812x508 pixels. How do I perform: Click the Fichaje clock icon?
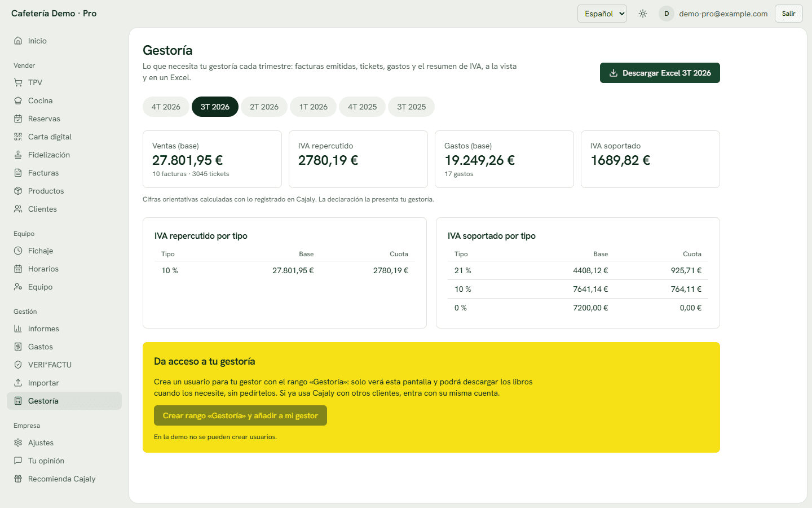18,251
